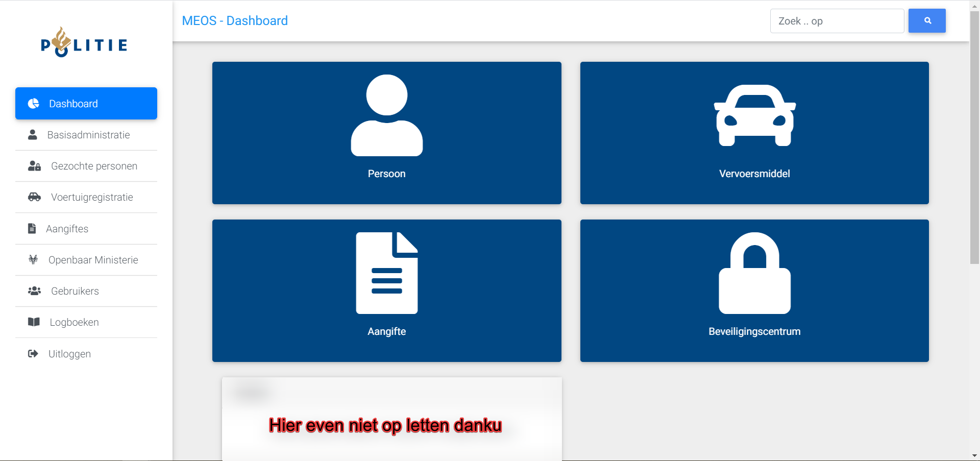Open Voertuigregistratie from the sidebar
The image size is (980, 461).
pos(92,197)
